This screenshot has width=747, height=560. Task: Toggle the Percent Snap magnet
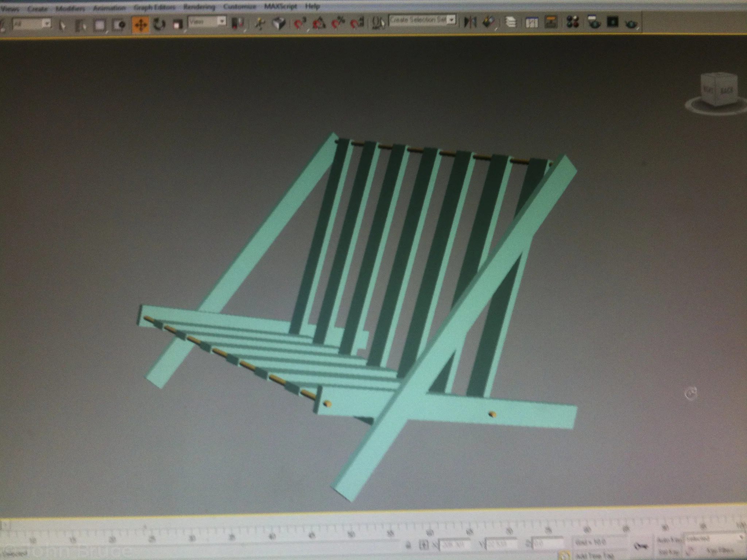point(338,24)
